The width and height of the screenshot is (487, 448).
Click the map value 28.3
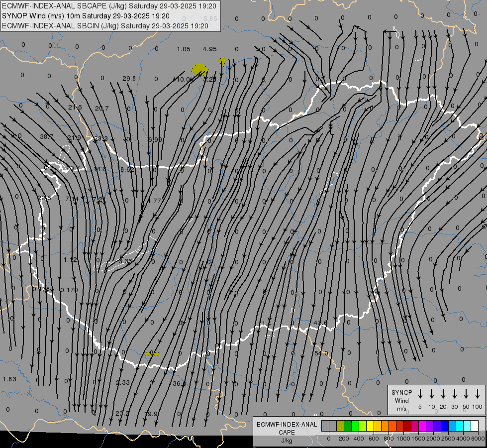point(100,138)
